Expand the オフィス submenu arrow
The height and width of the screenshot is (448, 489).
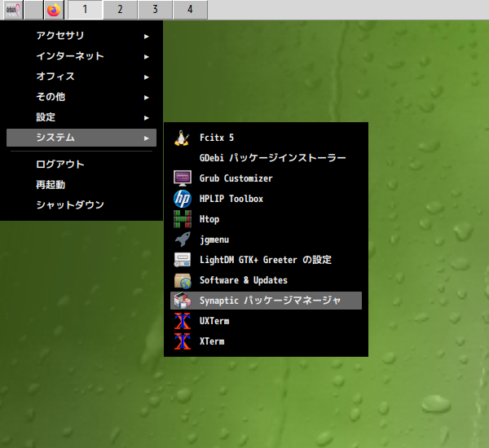tap(146, 77)
